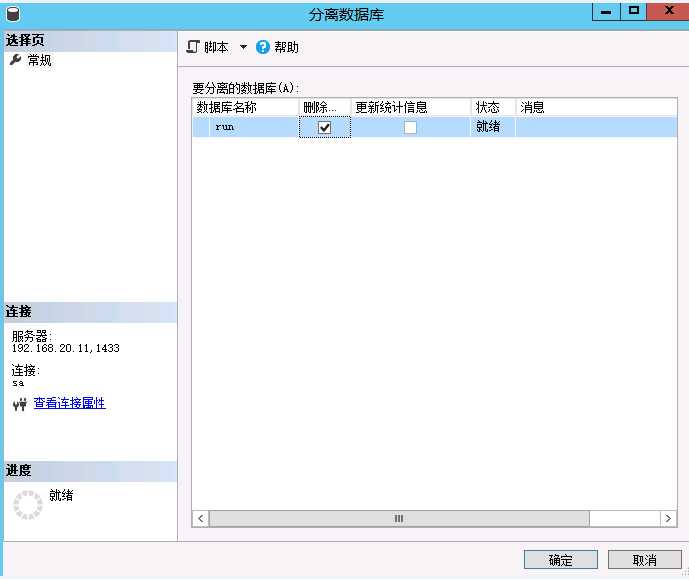Click the sa connection user text
This screenshot has width=689, height=579.
coord(18,383)
